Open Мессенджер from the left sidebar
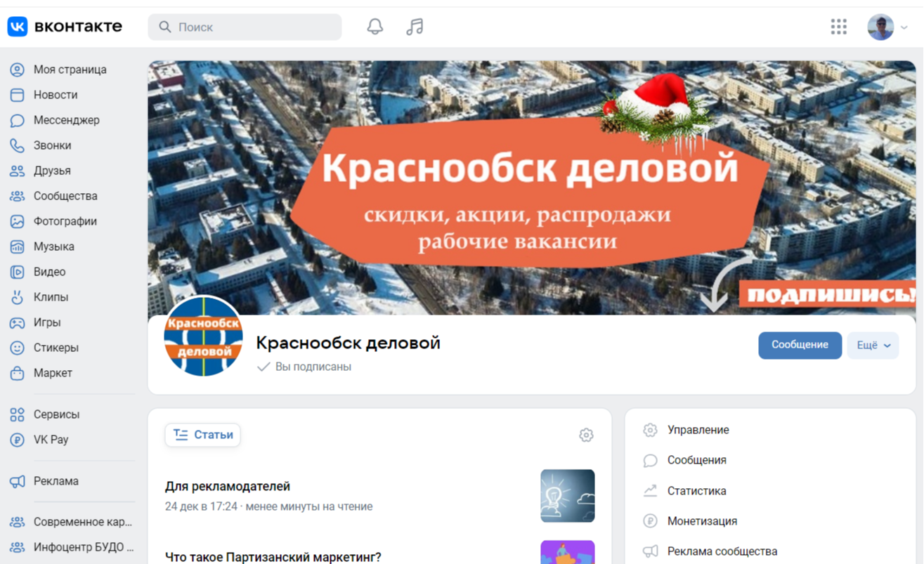 [x=66, y=120]
